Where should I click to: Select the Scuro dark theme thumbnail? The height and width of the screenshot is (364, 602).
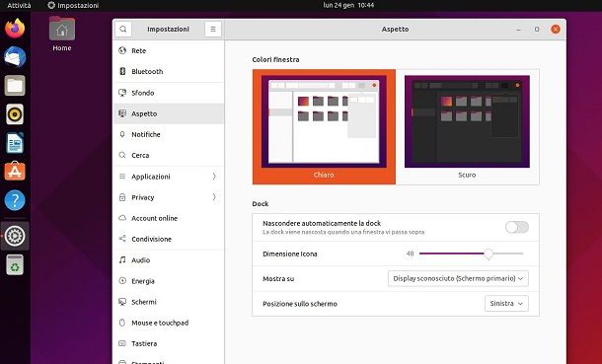pos(467,126)
